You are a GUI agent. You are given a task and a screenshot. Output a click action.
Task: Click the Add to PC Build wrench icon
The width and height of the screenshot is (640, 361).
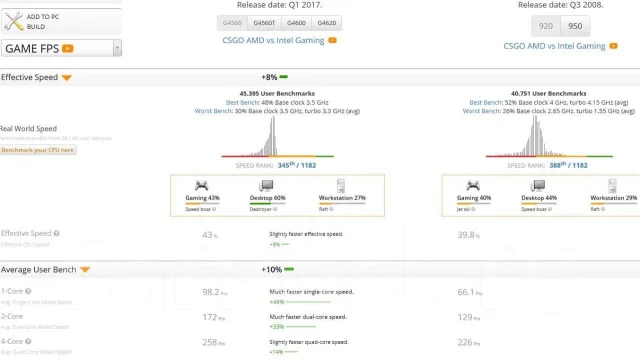tap(14, 21)
